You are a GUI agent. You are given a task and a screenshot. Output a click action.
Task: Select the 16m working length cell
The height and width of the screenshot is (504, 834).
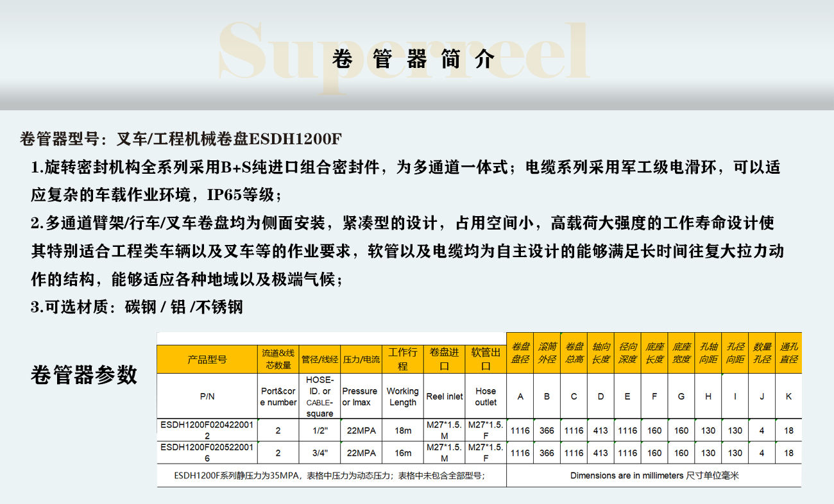click(x=402, y=453)
